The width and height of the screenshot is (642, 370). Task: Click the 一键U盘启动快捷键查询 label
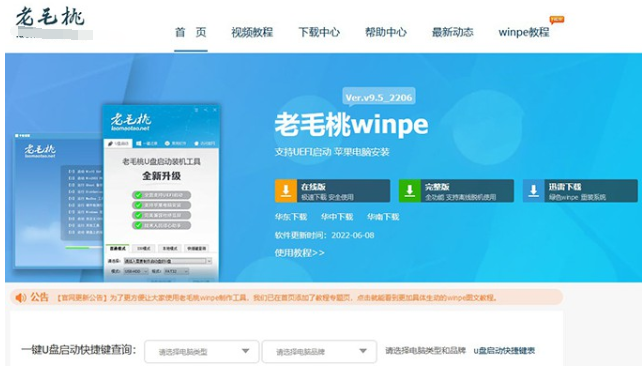coord(79,350)
